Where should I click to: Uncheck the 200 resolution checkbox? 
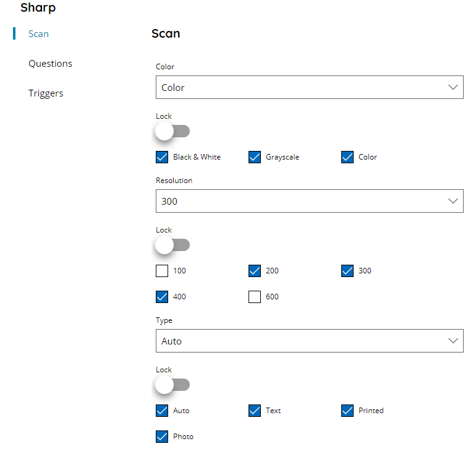(x=255, y=271)
